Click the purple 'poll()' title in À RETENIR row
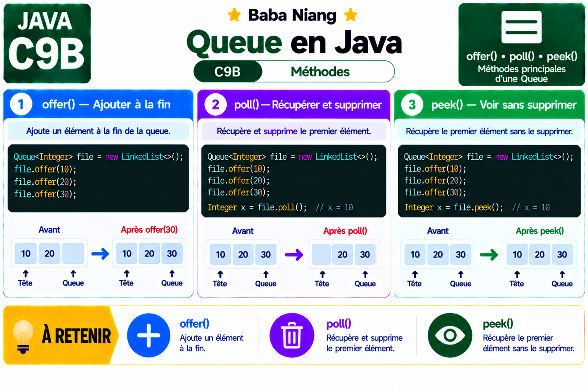The width and height of the screenshot is (588, 392). 339,324
